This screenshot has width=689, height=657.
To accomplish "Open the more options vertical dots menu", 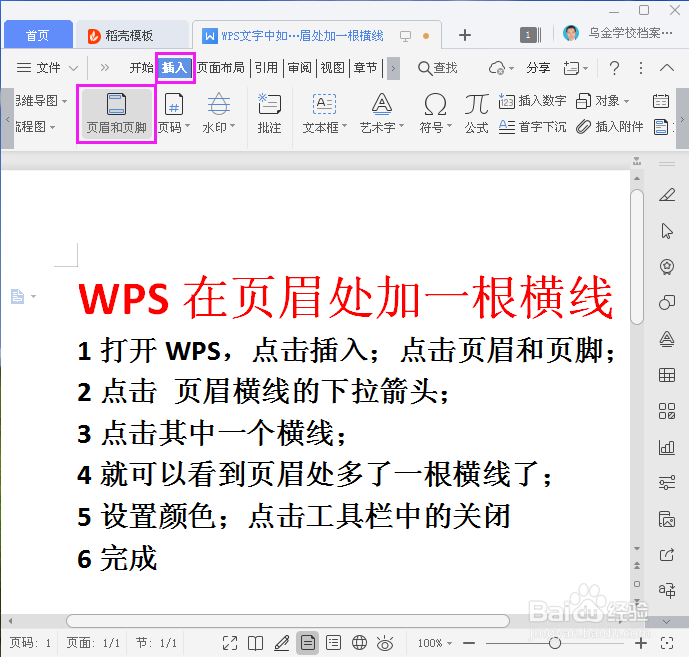I will point(641,68).
